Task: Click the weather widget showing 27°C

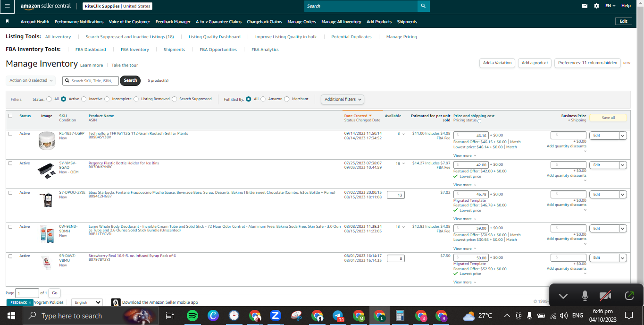Action: [x=478, y=316]
